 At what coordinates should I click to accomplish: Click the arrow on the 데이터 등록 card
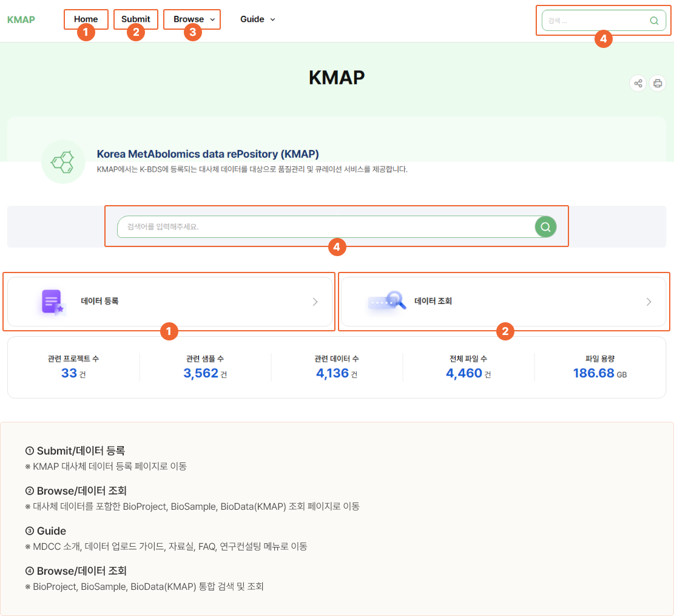point(315,302)
